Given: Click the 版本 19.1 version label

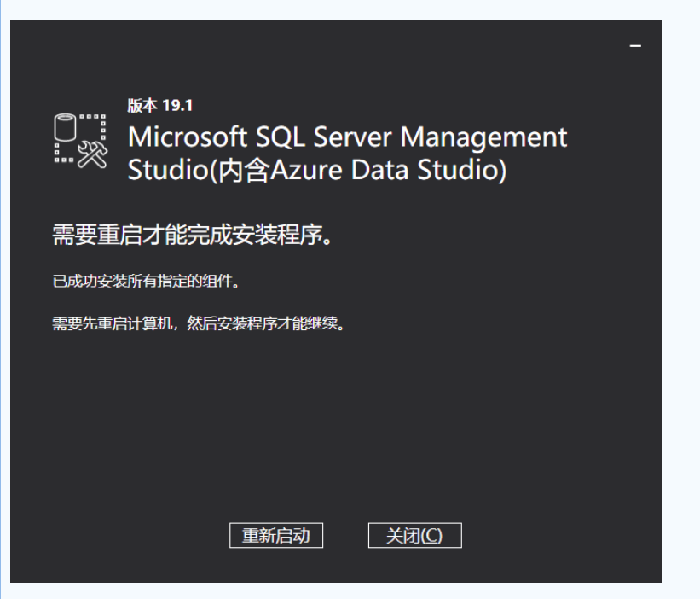Looking at the screenshot, I should point(159,106).
